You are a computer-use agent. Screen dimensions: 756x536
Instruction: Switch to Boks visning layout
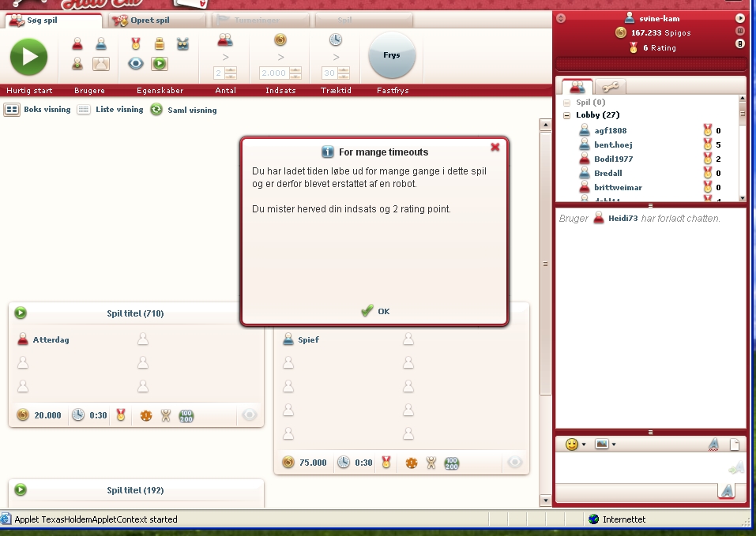(x=12, y=110)
